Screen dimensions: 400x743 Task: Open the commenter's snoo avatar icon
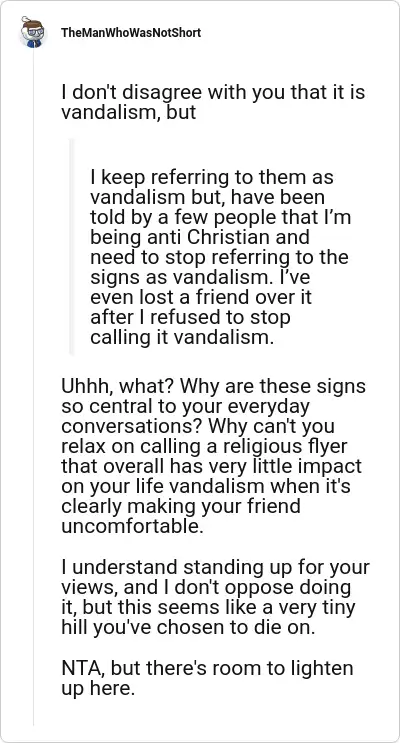point(33,32)
